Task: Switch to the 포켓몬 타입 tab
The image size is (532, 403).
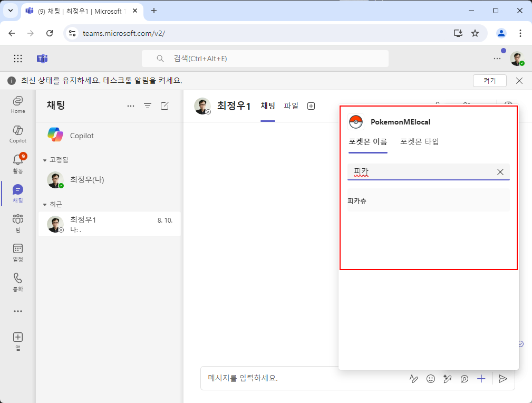Action: (x=419, y=142)
